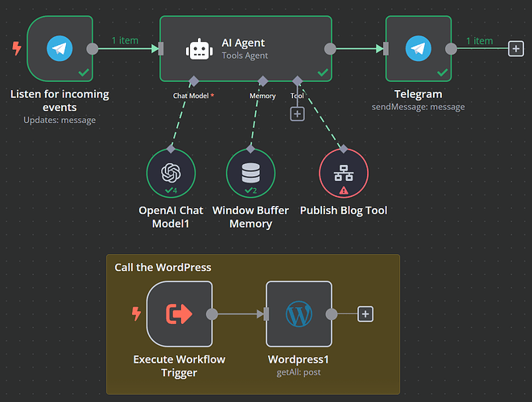Click the Publish Blog Tool top connector

344,149
